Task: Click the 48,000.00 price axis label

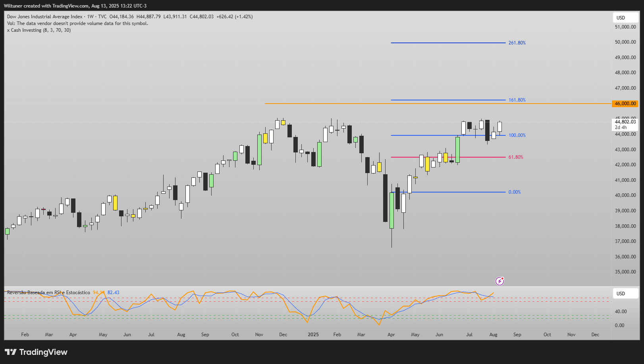Action: [x=625, y=73]
